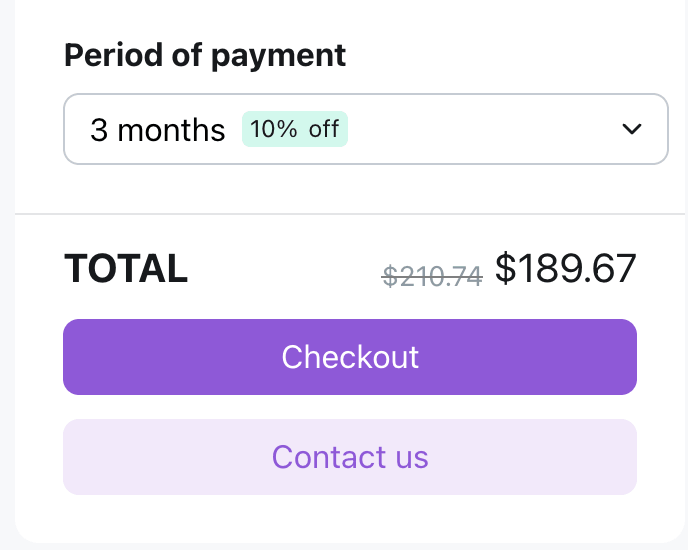Click the bold TOTAL label

(x=126, y=268)
